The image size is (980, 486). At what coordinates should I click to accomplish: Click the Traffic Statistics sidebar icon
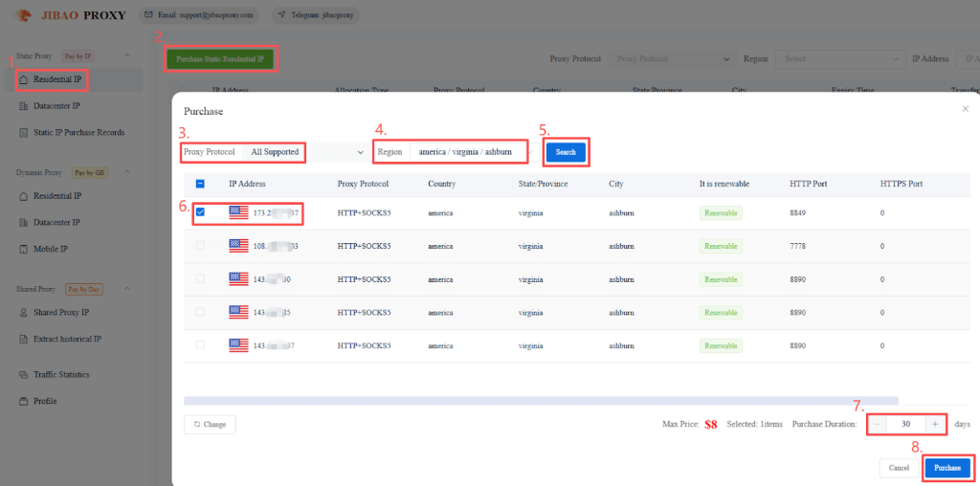[25, 374]
